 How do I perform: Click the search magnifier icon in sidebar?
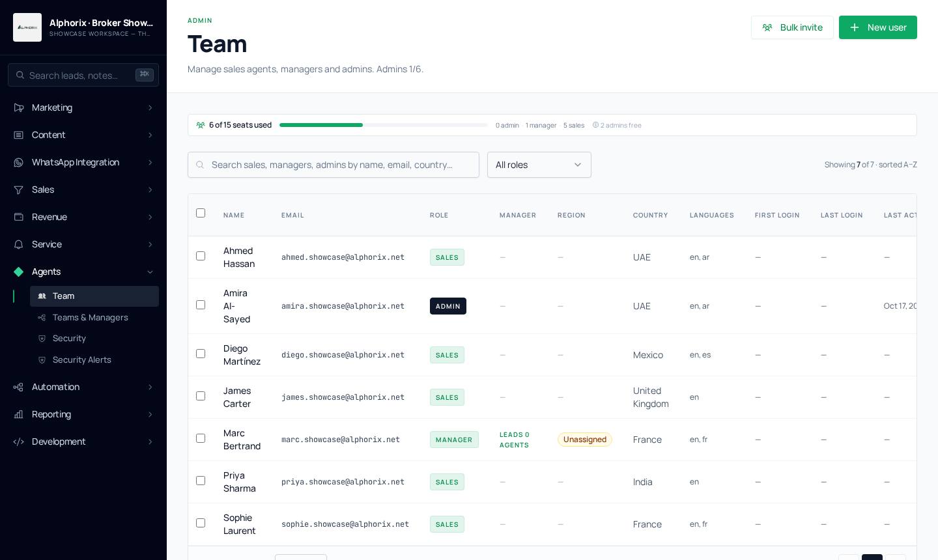tap(20, 76)
